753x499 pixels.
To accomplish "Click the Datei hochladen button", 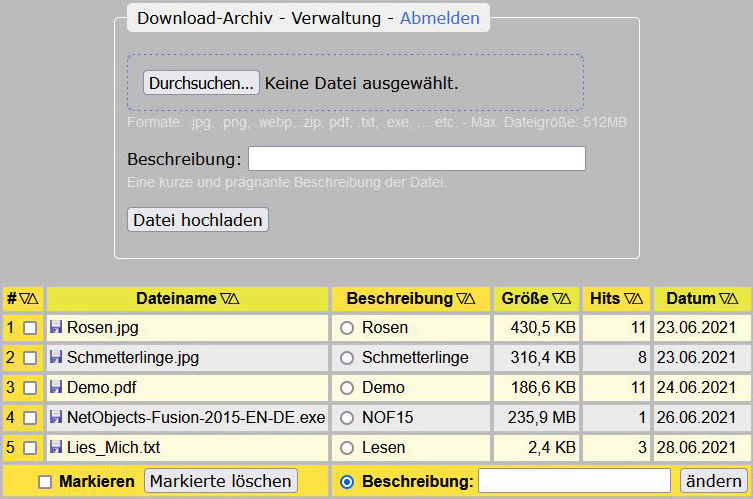I will (x=198, y=219).
